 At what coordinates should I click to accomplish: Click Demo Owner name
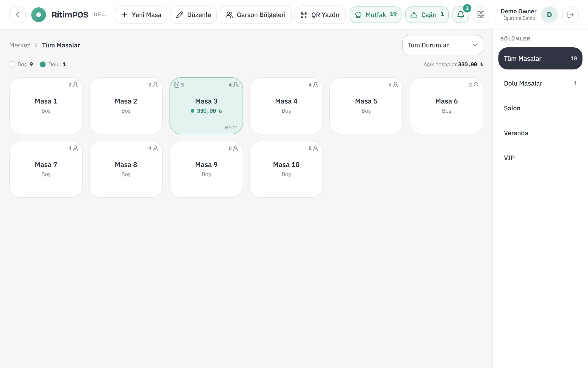point(518,11)
